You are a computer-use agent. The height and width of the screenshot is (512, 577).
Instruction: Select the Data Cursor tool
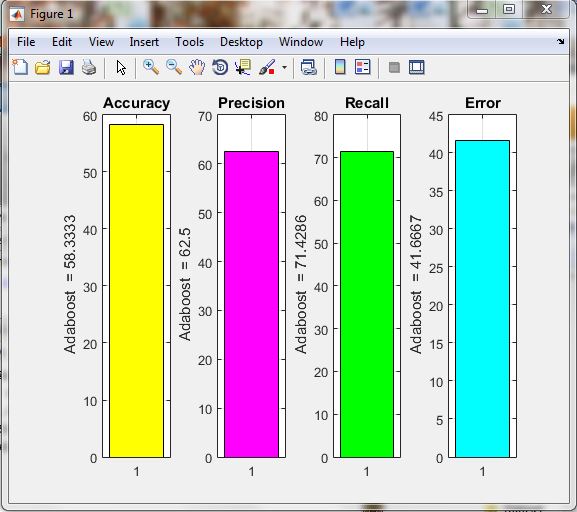(243, 67)
